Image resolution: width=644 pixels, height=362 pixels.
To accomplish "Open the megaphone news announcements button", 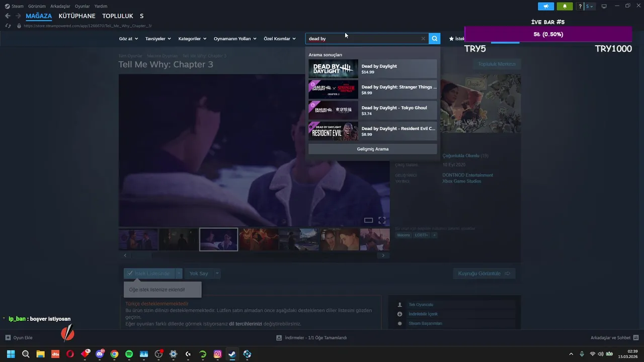I will (545, 6).
